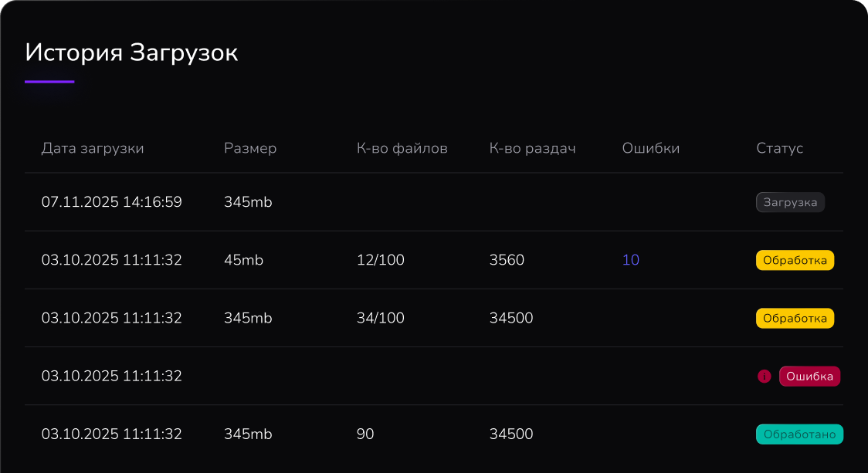Image resolution: width=868 pixels, height=473 pixels.
Task: Click the 12/100 file count cell
Action: point(381,260)
